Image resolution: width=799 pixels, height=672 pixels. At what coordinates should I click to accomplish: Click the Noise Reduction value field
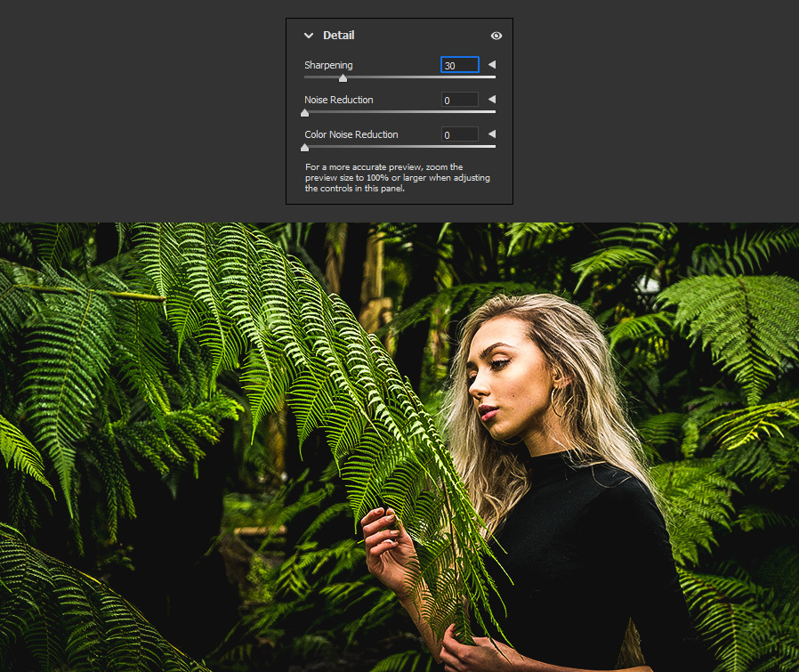click(x=460, y=100)
